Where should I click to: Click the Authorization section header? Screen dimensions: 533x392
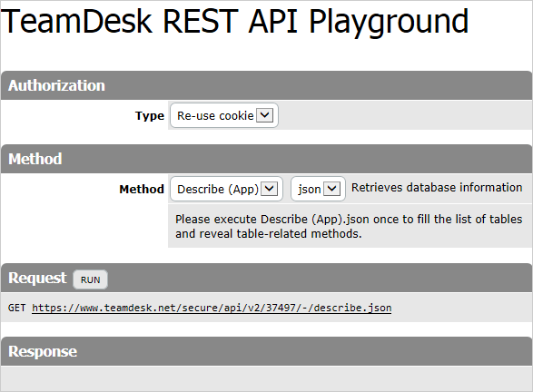click(x=267, y=85)
